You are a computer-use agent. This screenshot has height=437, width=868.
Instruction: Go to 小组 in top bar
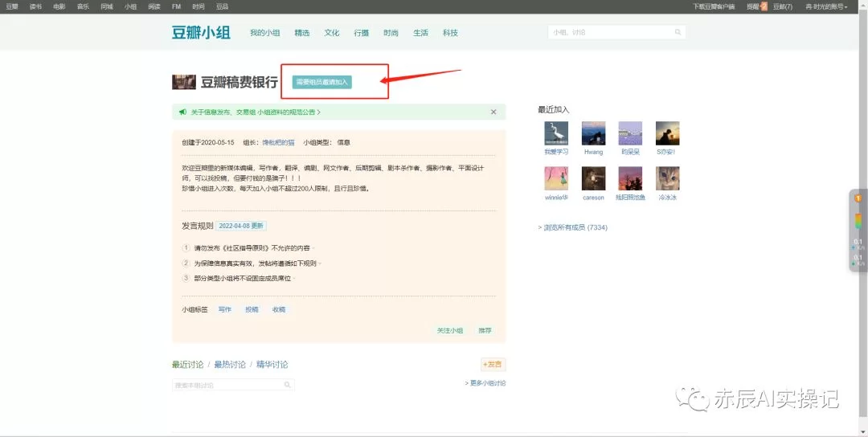(x=131, y=6)
